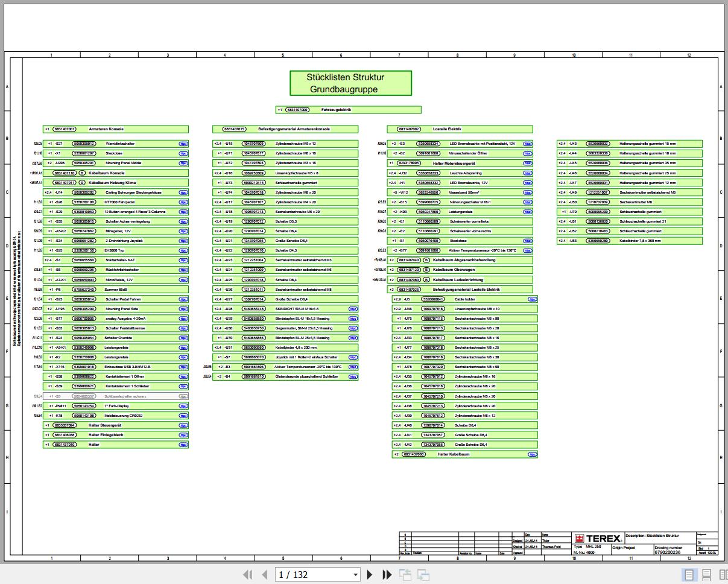Screen dimensions: 728x584
Task: Go to the previous page arrow
Action: [x=264, y=574]
